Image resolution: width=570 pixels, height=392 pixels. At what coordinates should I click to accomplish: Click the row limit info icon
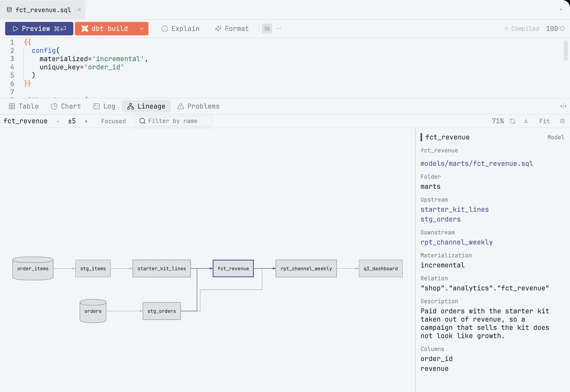(x=562, y=28)
